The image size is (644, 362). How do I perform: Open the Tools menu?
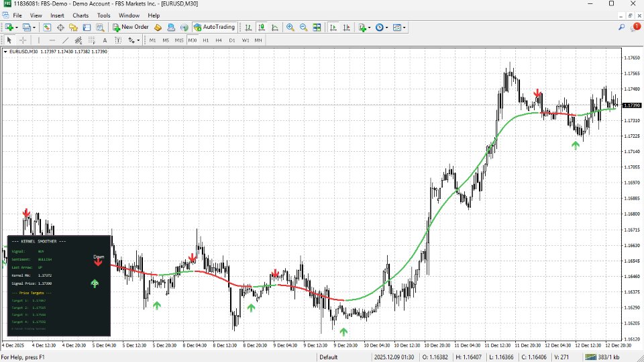103,15
